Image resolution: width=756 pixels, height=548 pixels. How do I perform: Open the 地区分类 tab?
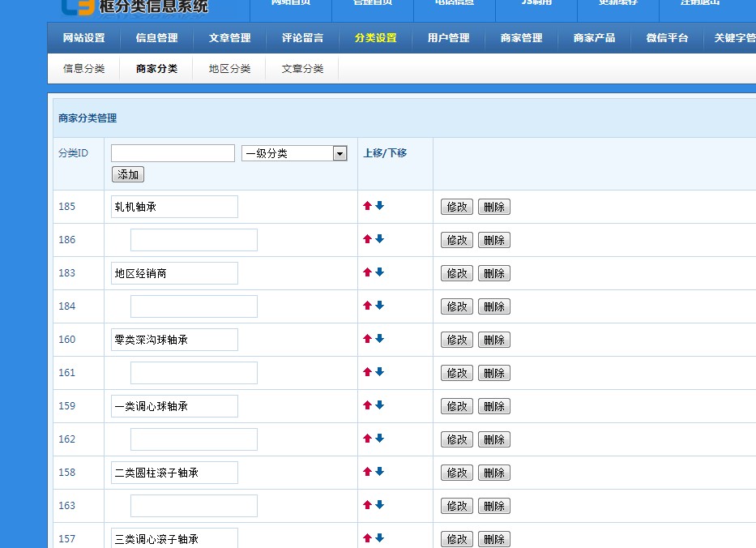[x=229, y=69]
